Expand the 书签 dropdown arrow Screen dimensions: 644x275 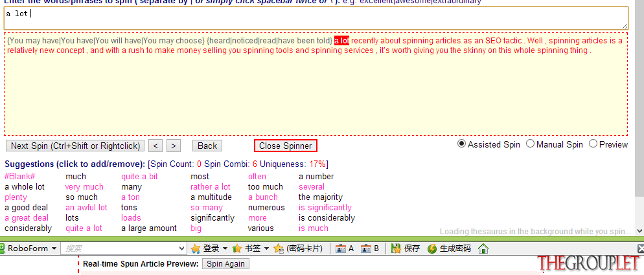point(266,248)
